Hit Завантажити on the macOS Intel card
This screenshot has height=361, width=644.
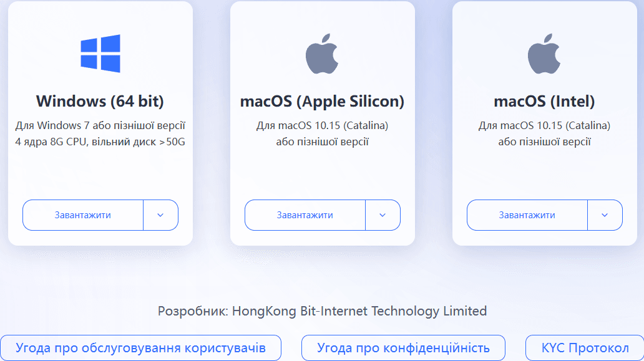coord(527,215)
